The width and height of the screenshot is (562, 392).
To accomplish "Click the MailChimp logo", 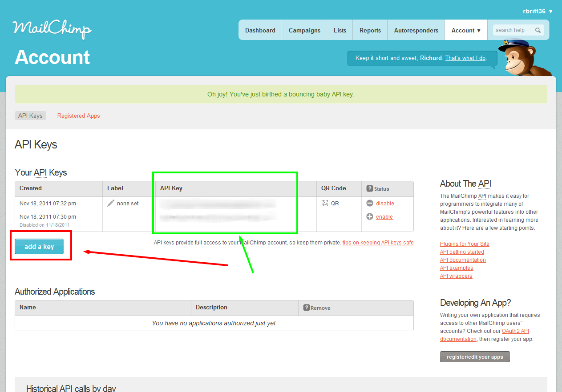I will pyautogui.click(x=52, y=29).
